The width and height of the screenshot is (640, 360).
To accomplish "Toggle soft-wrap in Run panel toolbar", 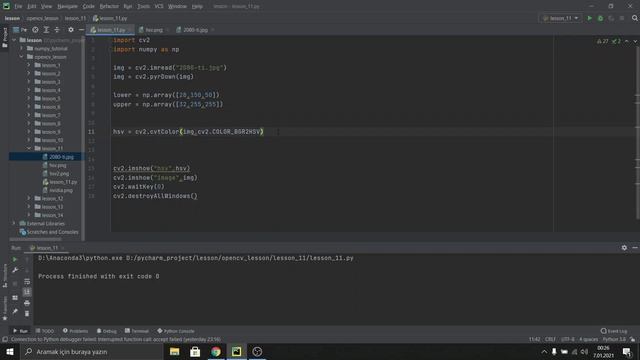I will [27, 282].
